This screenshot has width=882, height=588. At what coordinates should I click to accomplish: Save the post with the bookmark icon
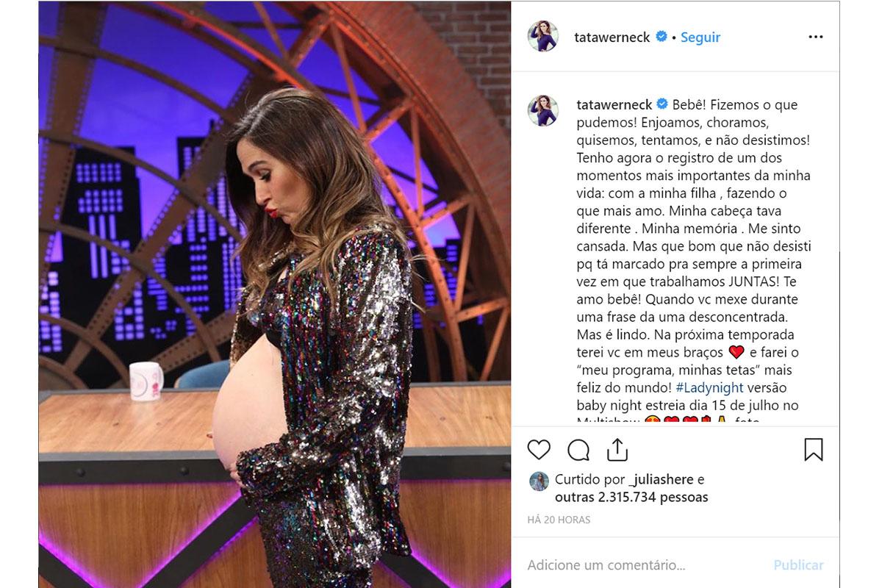coord(814,449)
